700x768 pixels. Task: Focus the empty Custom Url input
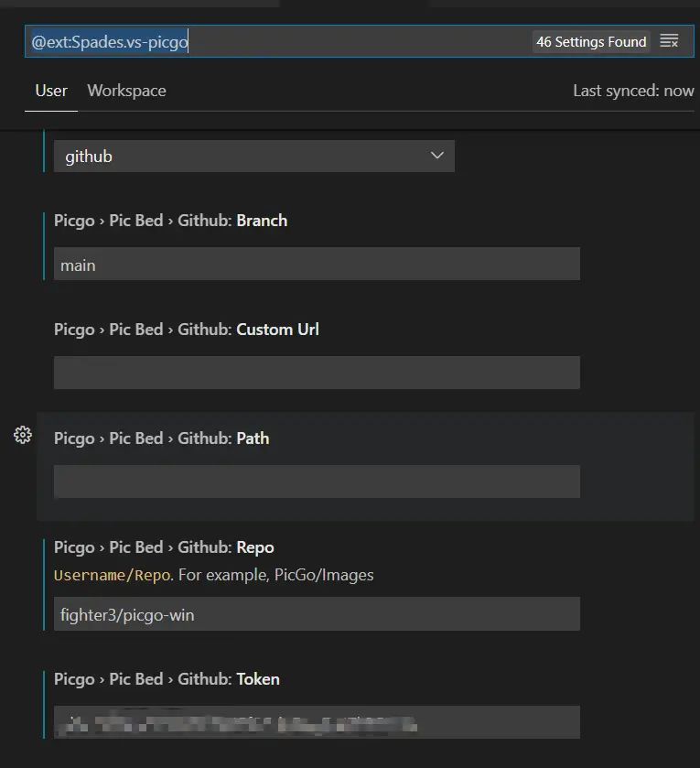click(317, 373)
